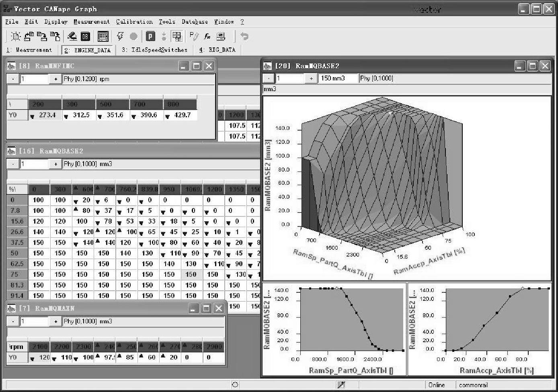Click minus button in [20] graph window
Image resolution: width=558 pixels, height=392 pixels.
pyautogui.click(x=269, y=78)
